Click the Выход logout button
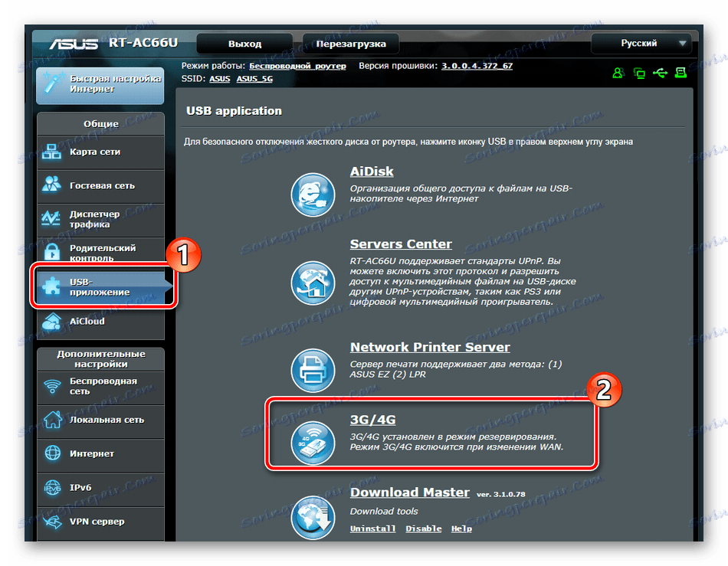Screen dimensions: 728x566 [244, 44]
